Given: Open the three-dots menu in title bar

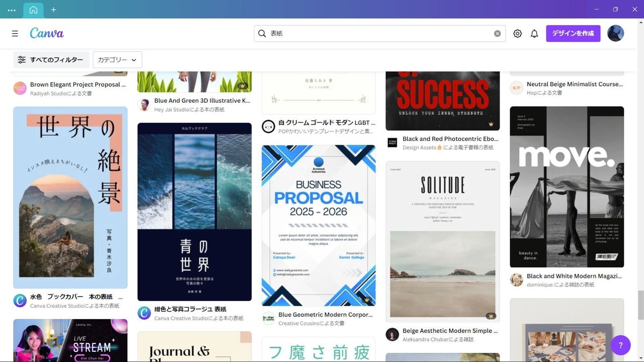Looking at the screenshot, I should pyautogui.click(x=12, y=10).
